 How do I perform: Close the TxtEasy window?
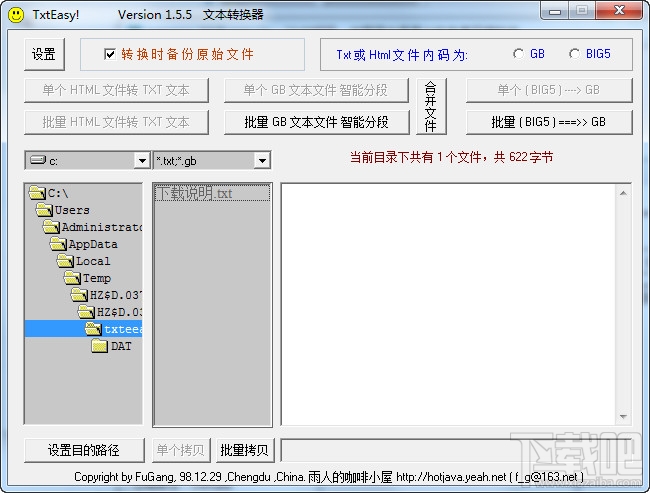tap(619, 10)
